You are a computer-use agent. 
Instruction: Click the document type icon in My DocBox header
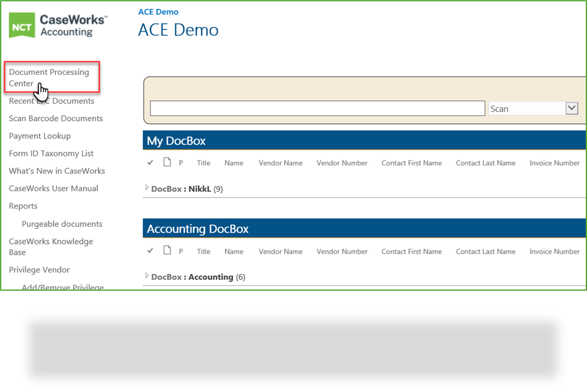(166, 161)
